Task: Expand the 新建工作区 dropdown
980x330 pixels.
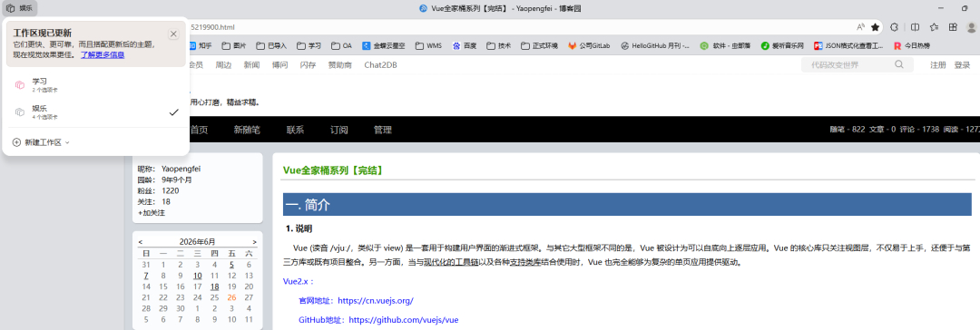Action: coord(41,142)
